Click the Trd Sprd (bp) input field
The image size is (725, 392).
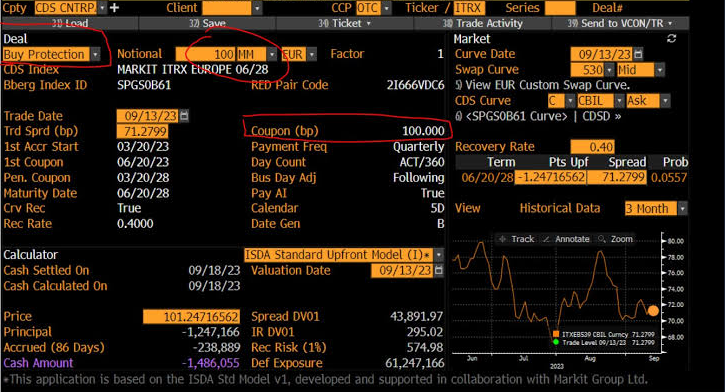tap(142, 131)
